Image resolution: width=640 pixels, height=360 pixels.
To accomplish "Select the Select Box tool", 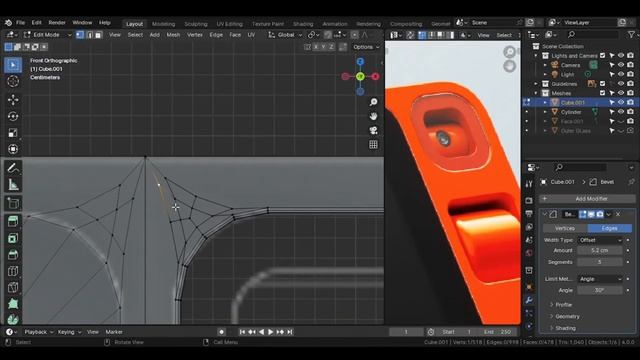I will 13,65.
